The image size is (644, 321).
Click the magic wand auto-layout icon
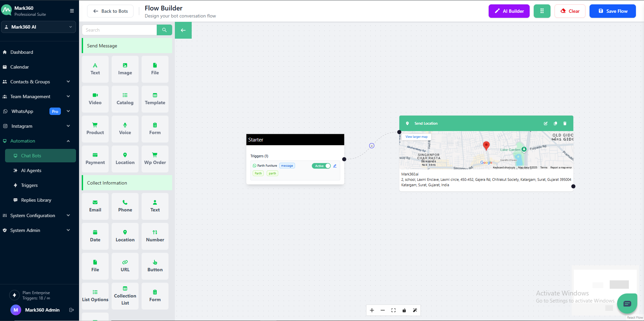click(x=415, y=310)
